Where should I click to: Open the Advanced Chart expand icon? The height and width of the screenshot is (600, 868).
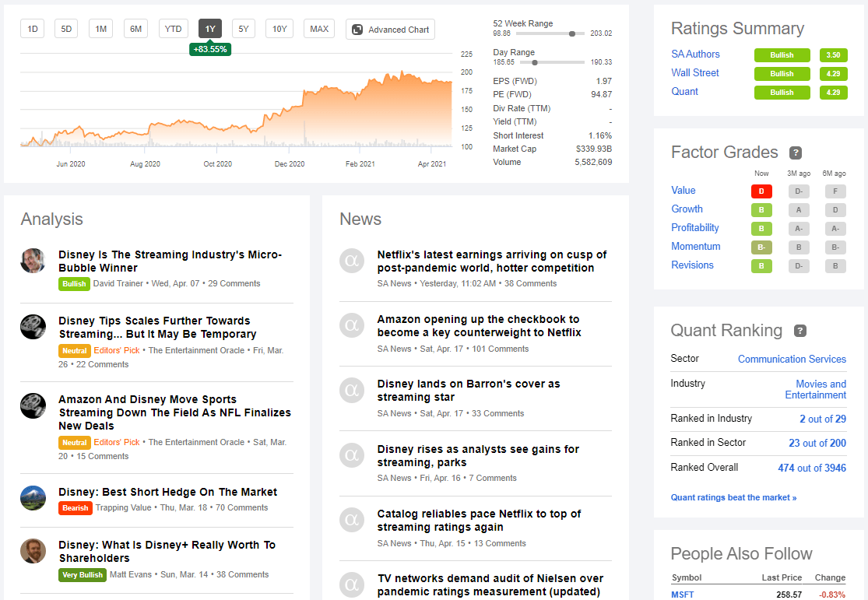[357, 30]
